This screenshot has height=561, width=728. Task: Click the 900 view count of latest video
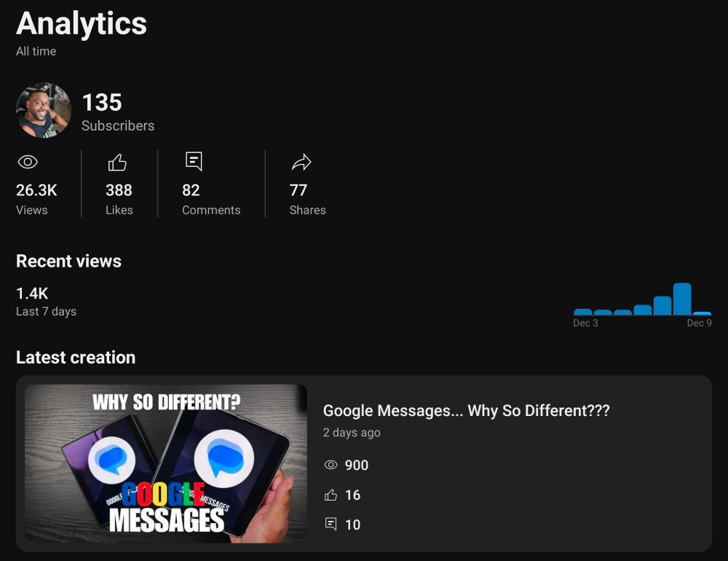[357, 466]
